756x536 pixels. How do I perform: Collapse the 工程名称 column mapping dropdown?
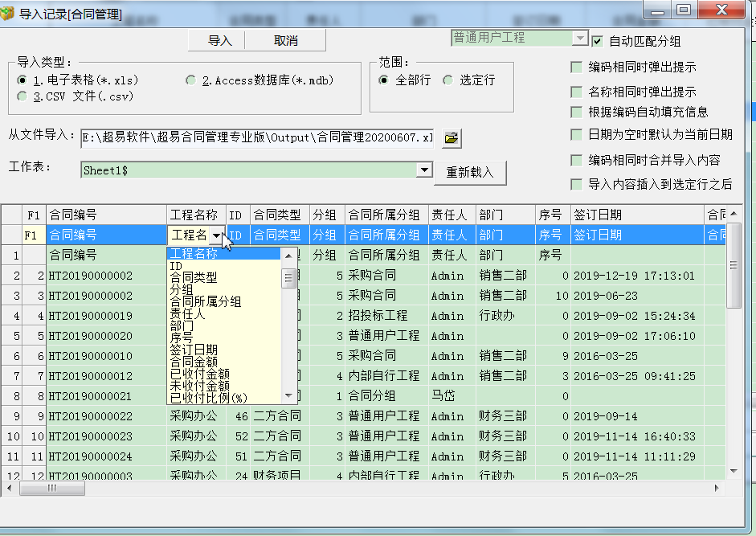coord(216,235)
